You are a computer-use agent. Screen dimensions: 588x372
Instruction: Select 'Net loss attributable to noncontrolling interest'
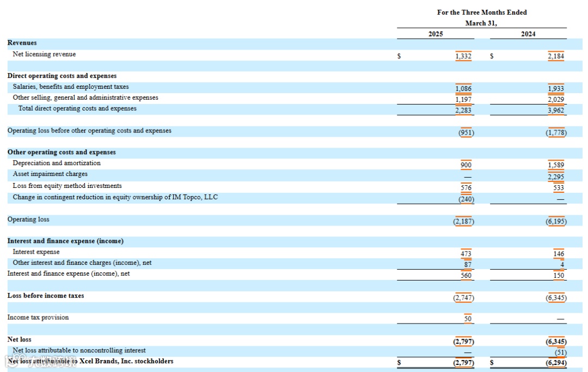(79, 350)
